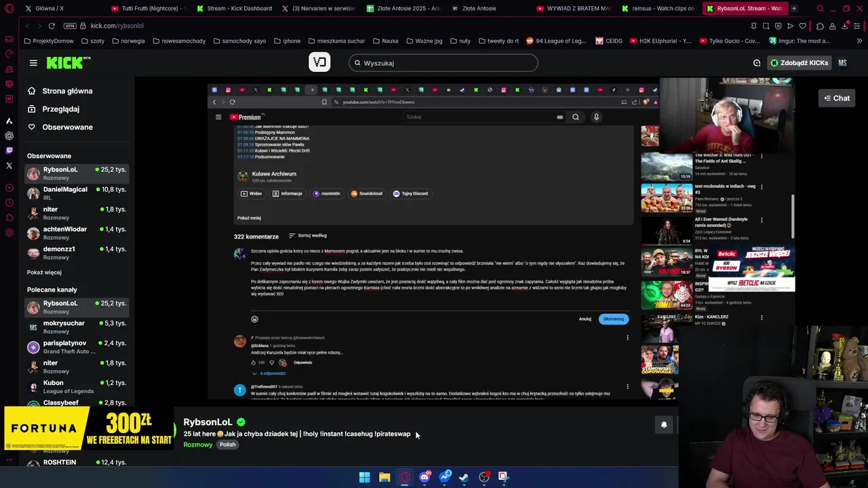Open Kubon recommended channel
This screenshot has height=488, width=868.
[x=76, y=387]
